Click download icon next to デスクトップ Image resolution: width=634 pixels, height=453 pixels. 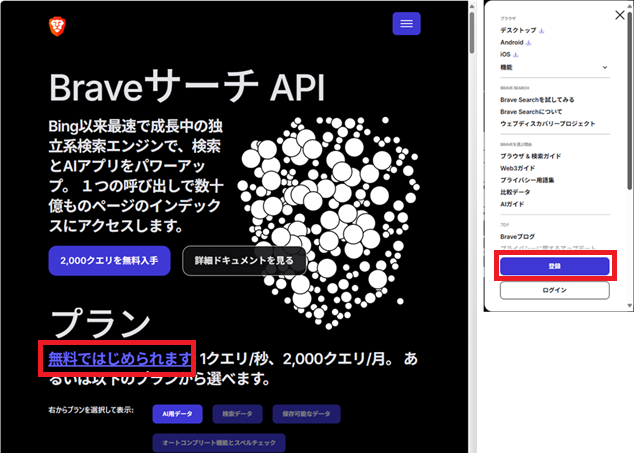tap(542, 30)
